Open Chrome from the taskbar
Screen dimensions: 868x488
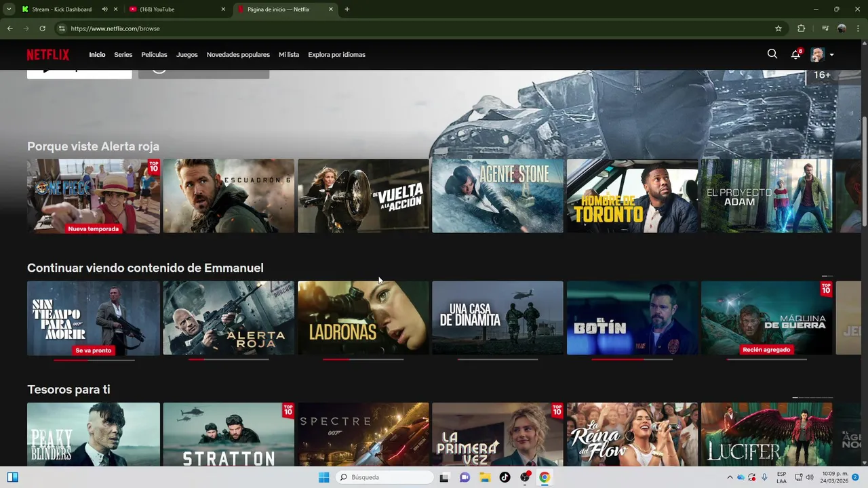tap(544, 477)
